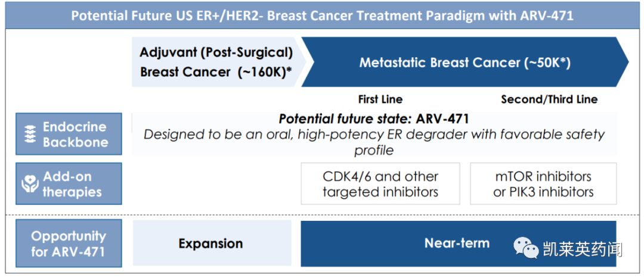Click the CDK4/6 and other targeted inhibitors box

click(x=380, y=184)
